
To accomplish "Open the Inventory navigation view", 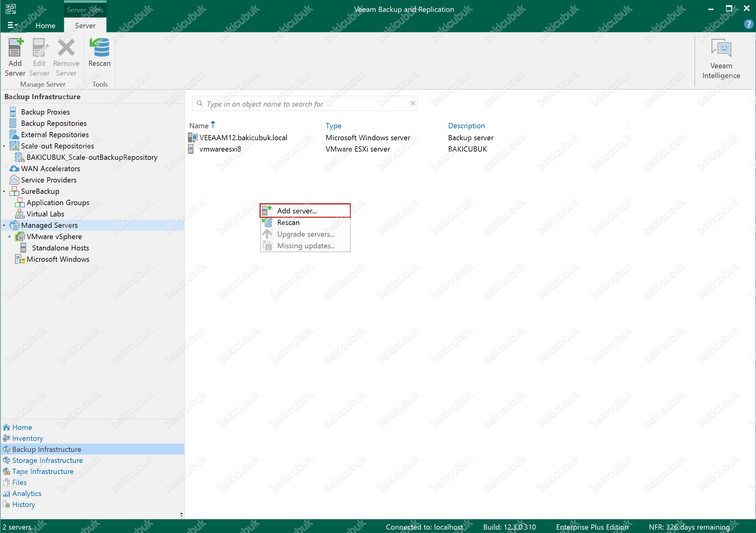I will (x=28, y=438).
